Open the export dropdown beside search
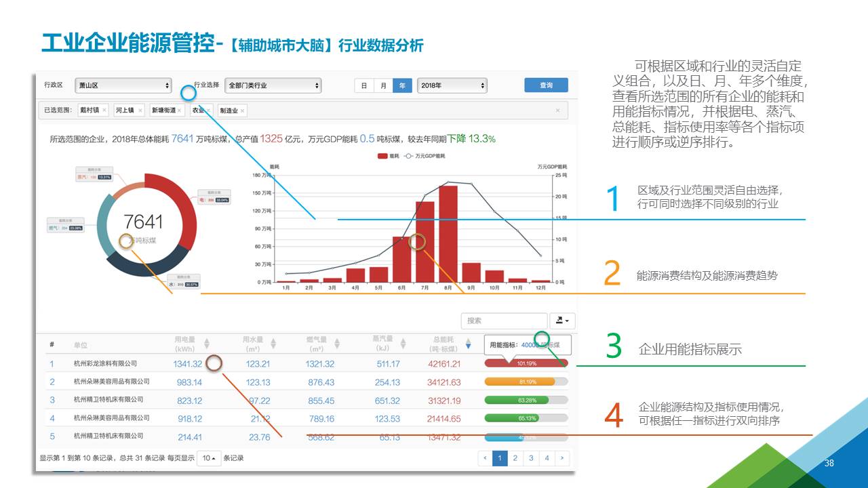Image resolution: width=868 pixels, height=488 pixels. (562, 321)
